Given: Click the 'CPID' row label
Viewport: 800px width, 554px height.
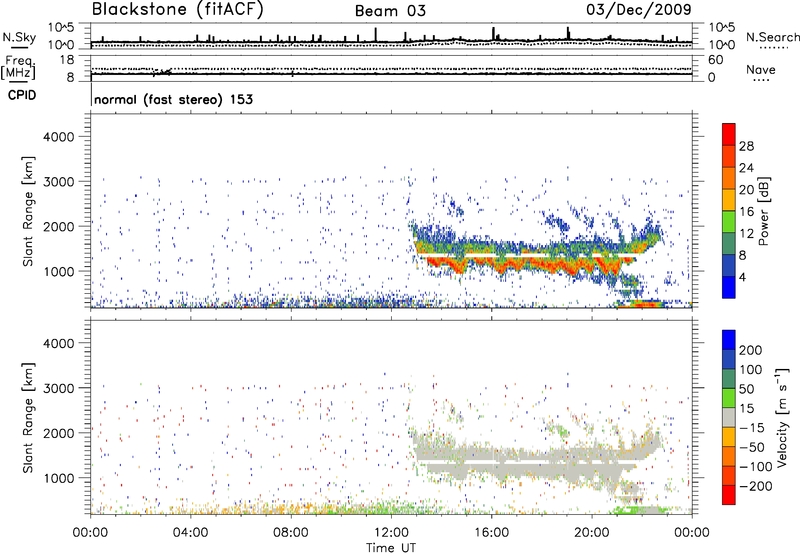Looking at the screenshot, I should pyautogui.click(x=22, y=95).
